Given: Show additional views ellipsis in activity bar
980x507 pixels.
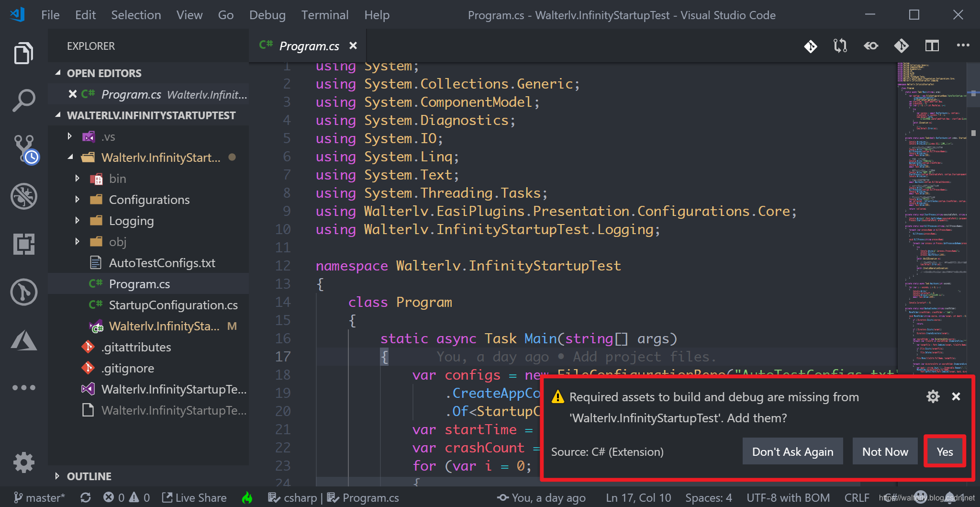Looking at the screenshot, I should pos(23,388).
